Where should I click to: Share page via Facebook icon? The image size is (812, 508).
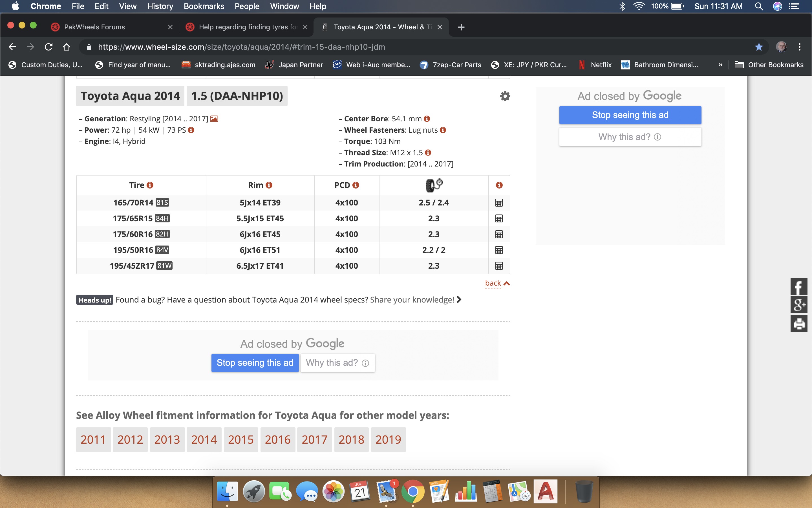point(798,286)
